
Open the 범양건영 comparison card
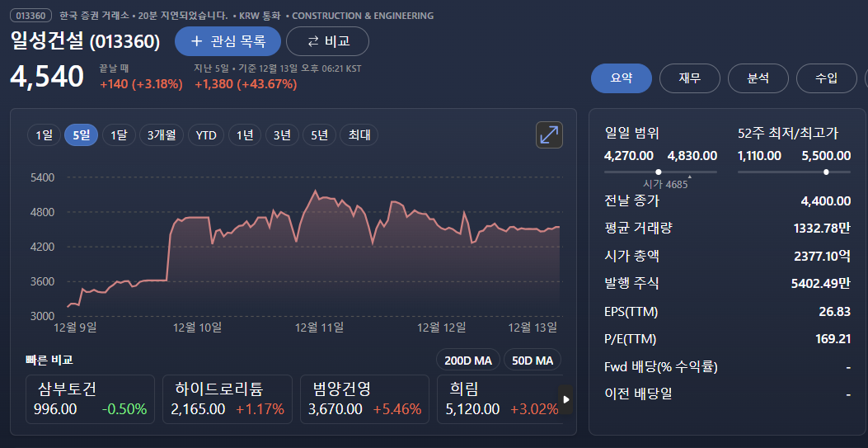tap(364, 399)
